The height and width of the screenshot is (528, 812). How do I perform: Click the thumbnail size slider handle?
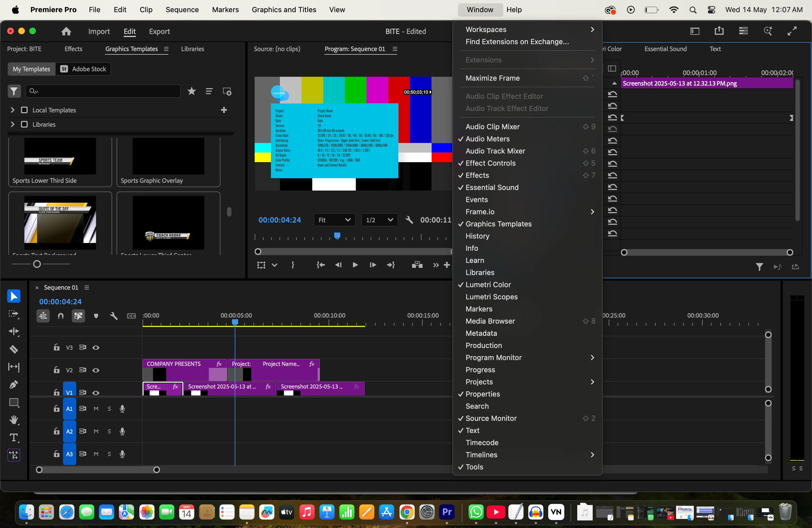click(x=37, y=264)
